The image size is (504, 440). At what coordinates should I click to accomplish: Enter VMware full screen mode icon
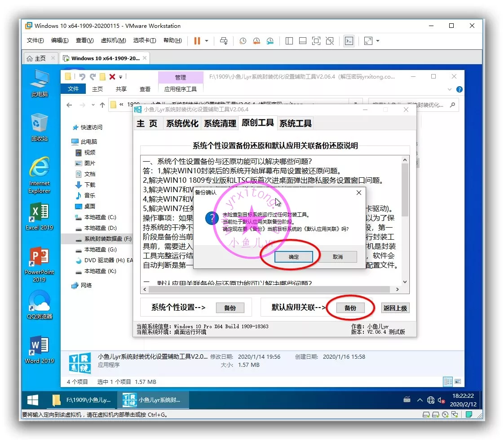(x=316, y=41)
